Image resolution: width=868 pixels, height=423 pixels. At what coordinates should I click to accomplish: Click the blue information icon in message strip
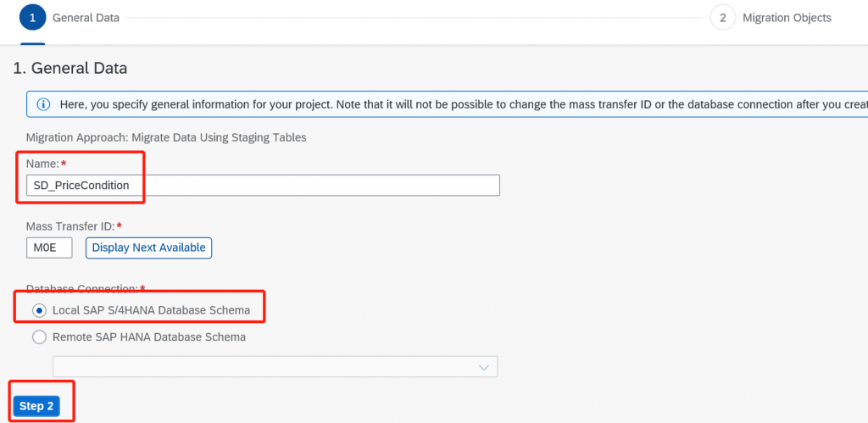click(43, 104)
